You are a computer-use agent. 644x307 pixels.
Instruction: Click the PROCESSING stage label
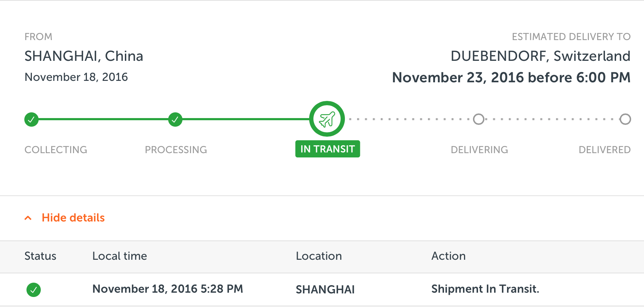[176, 150]
